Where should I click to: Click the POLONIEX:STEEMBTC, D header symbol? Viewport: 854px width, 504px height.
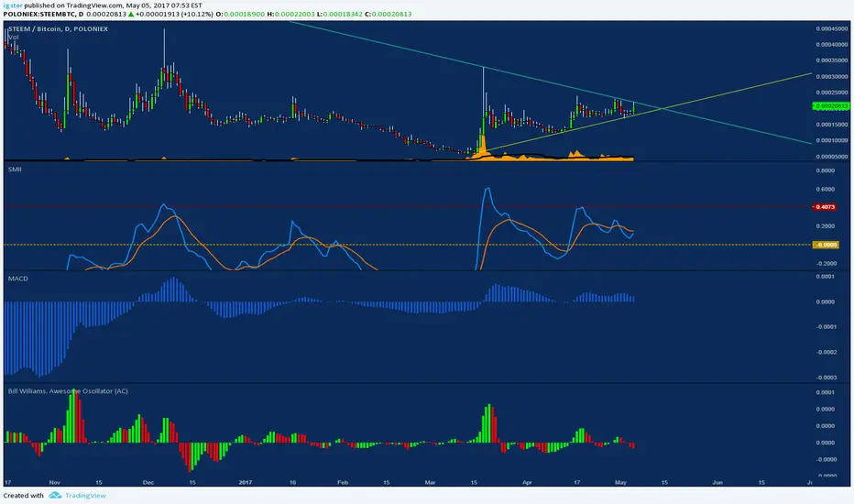[x=44, y=14]
